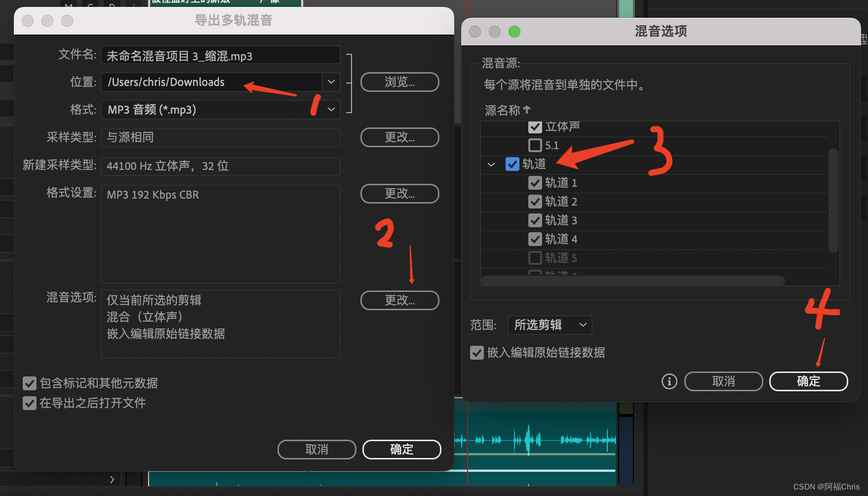Open the location path dropdown arrow
This screenshot has width=868, height=496.
[x=331, y=82]
